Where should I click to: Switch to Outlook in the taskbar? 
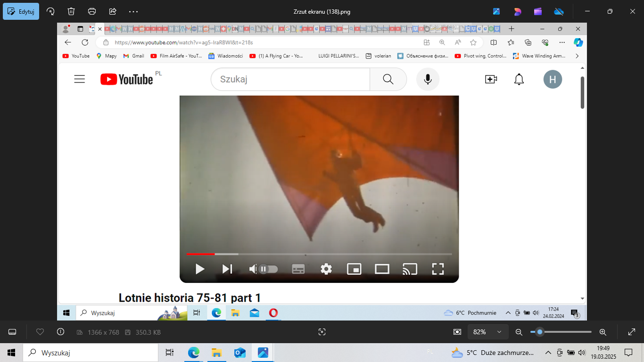click(x=240, y=353)
